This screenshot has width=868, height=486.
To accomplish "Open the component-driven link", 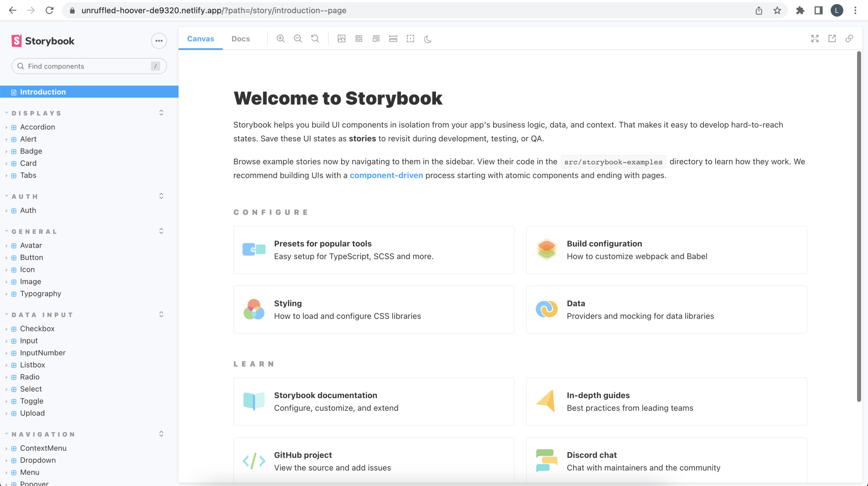I will tap(386, 175).
